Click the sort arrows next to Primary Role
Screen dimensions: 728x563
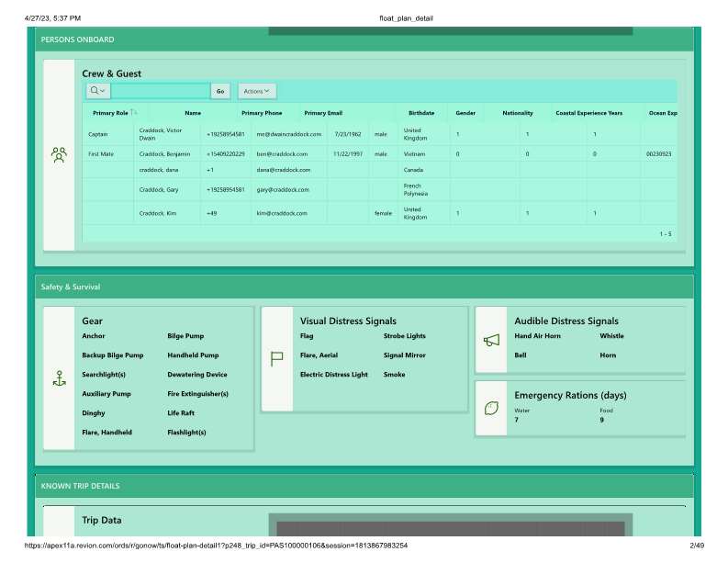click(134, 113)
